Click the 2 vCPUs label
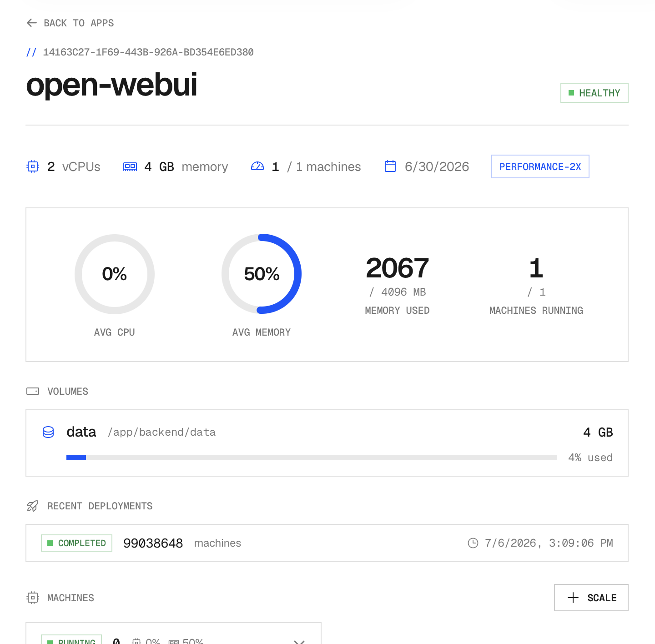 (x=74, y=167)
